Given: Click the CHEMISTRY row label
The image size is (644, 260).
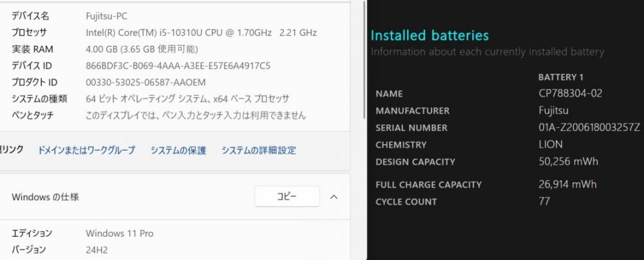Looking at the screenshot, I should point(401,145).
